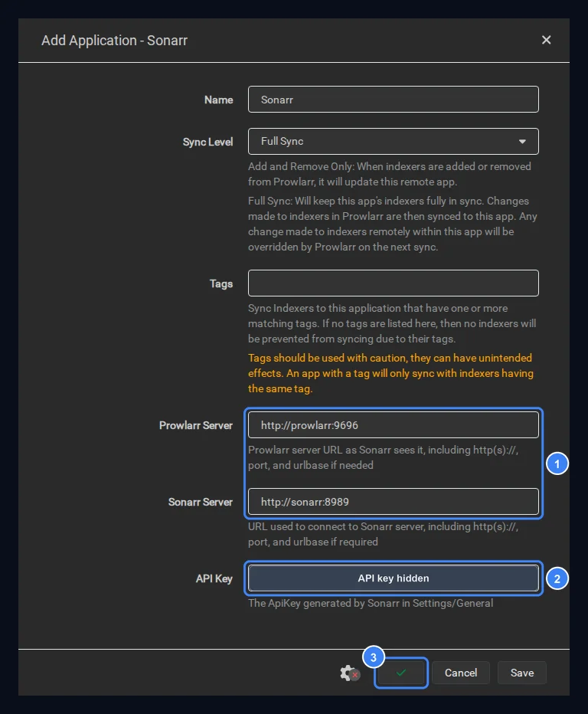Viewport: 588px width, 714px height.
Task: Close the Add Application dialog
Action: [546, 40]
